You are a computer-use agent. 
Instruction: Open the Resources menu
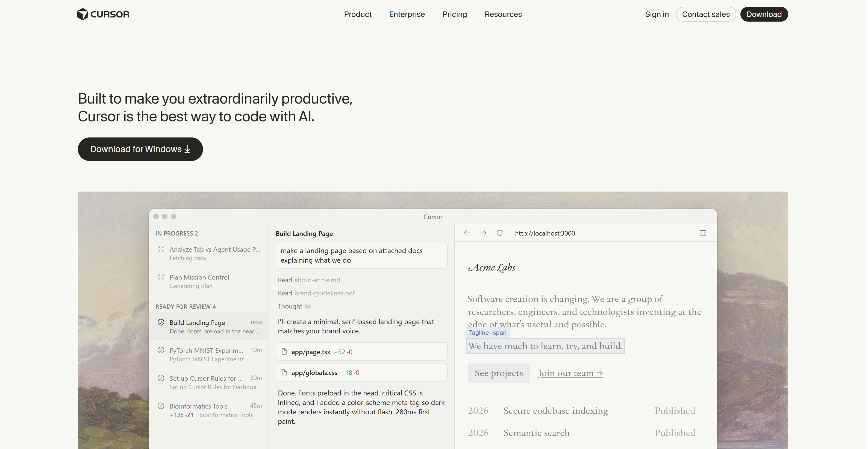coord(503,14)
